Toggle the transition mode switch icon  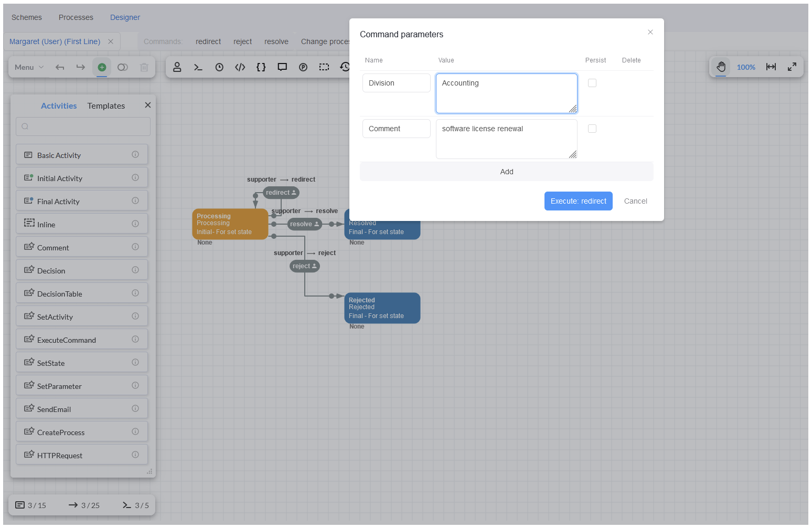click(123, 67)
